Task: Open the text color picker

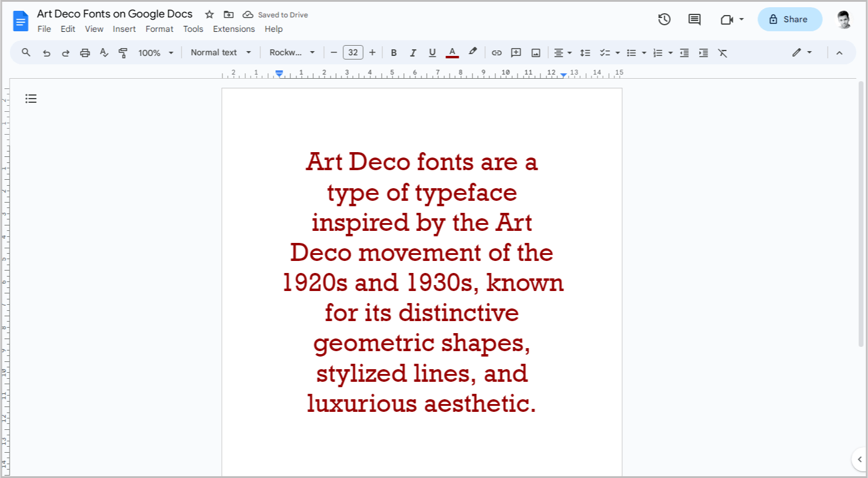Action: click(452, 52)
